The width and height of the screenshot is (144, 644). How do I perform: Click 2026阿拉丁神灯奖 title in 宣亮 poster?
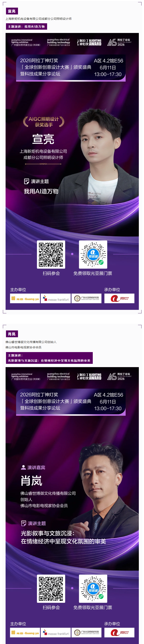39,61
